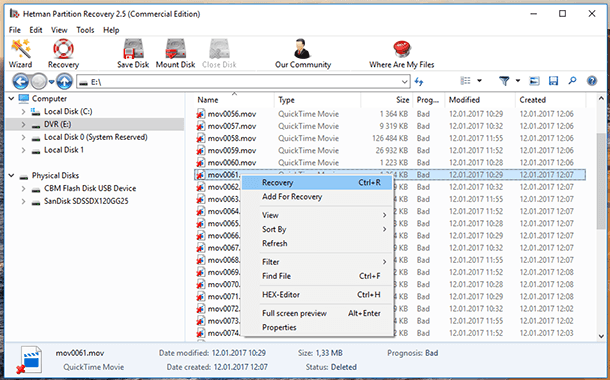This screenshot has width=610, height=380.
Task: Click the view mode list icon
Action: 466,81
